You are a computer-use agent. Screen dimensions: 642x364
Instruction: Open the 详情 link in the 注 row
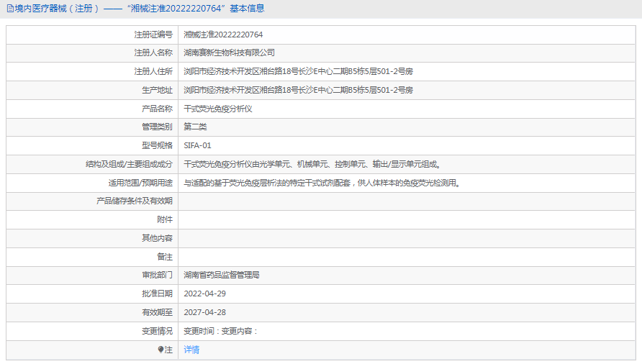click(191, 350)
